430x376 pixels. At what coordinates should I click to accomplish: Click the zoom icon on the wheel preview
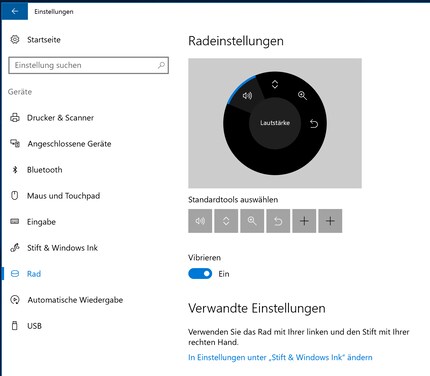point(302,96)
